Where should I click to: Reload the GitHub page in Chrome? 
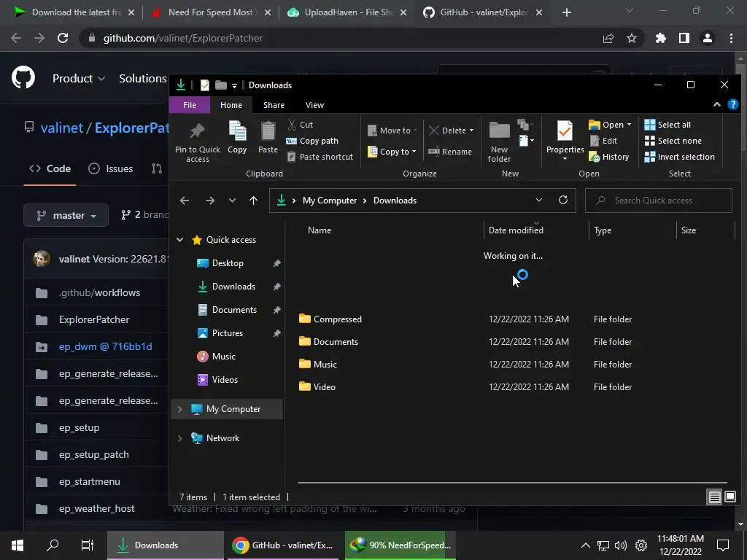click(x=63, y=38)
